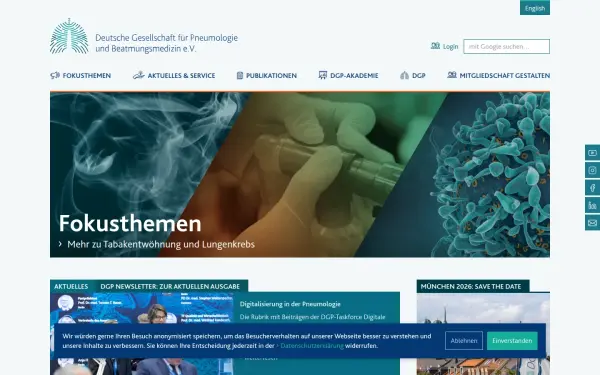Screen dimensions: 600x375
Task: Open Mehr zu Tabakentwöhnung und Lungenkrebs link
Action: click(161, 244)
